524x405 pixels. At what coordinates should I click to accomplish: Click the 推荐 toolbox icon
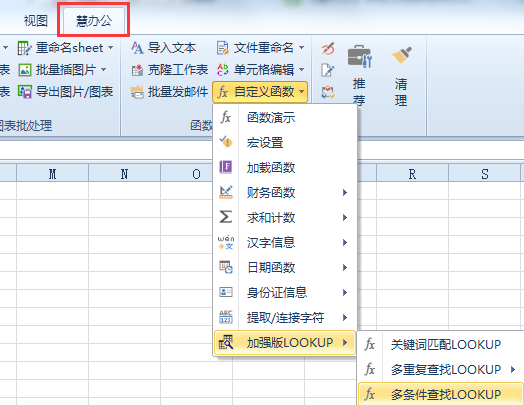[x=360, y=56]
